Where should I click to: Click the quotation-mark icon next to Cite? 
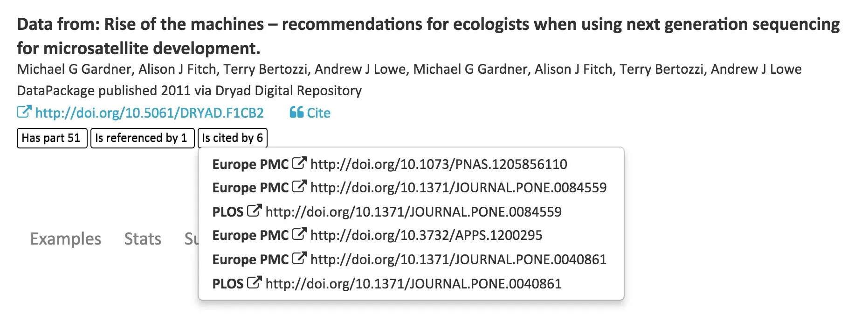coord(296,112)
